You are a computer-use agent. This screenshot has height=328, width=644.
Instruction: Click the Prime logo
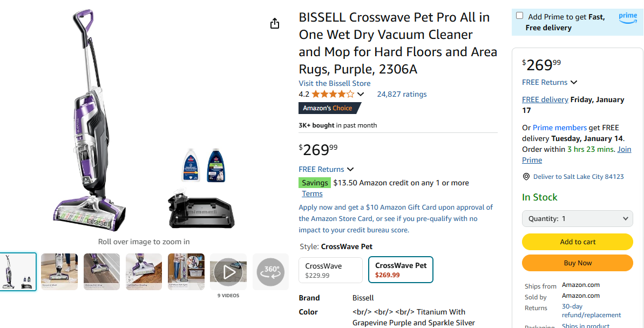point(627,17)
